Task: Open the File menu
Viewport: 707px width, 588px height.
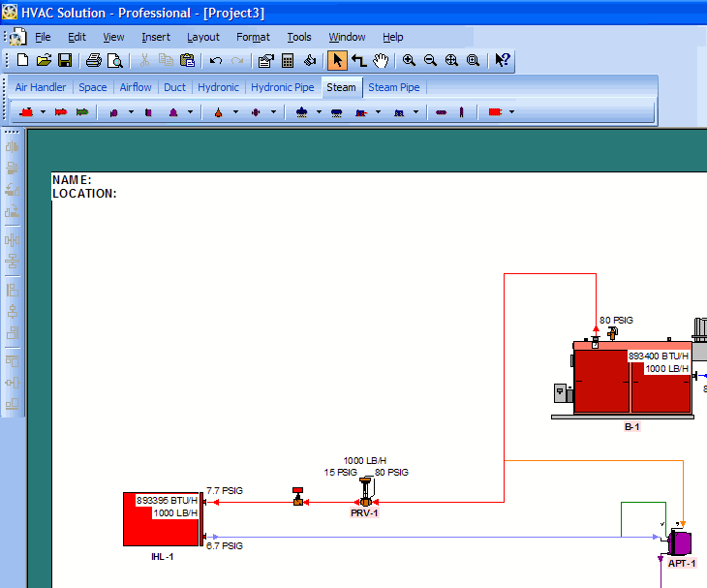Action: 43,37
